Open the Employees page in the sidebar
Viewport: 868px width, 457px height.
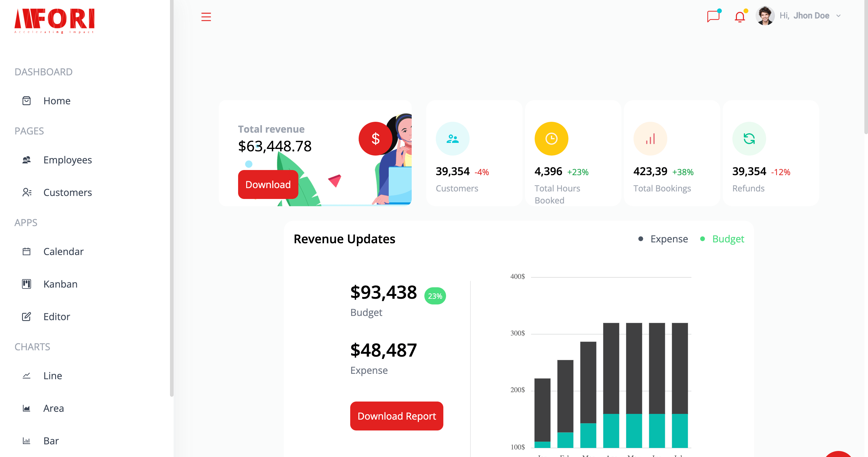(x=68, y=160)
